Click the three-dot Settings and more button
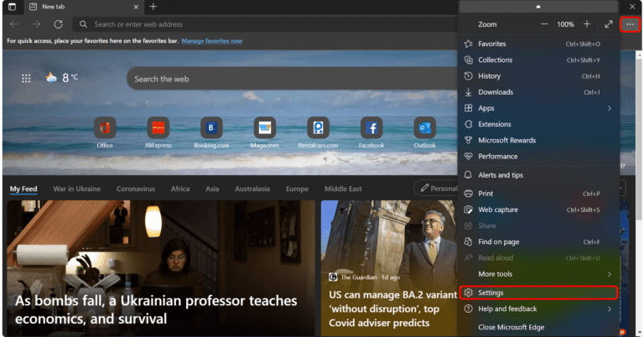Viewport: 644px width, 337px height. click(x=630, y=24)
